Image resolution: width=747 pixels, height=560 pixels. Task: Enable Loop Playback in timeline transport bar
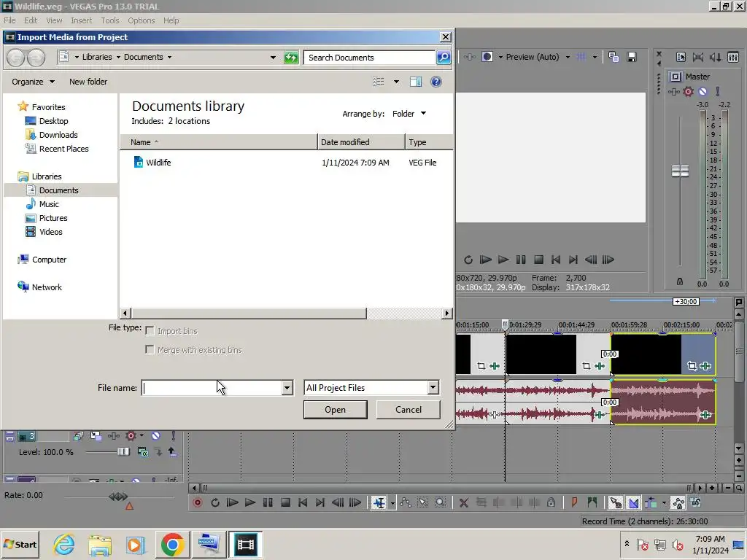(215, 502)
